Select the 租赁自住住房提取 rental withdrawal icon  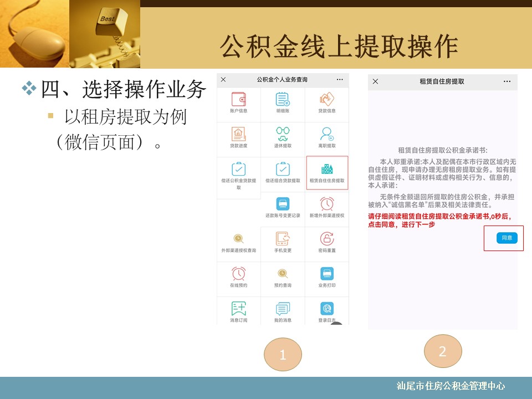[327, 171]
